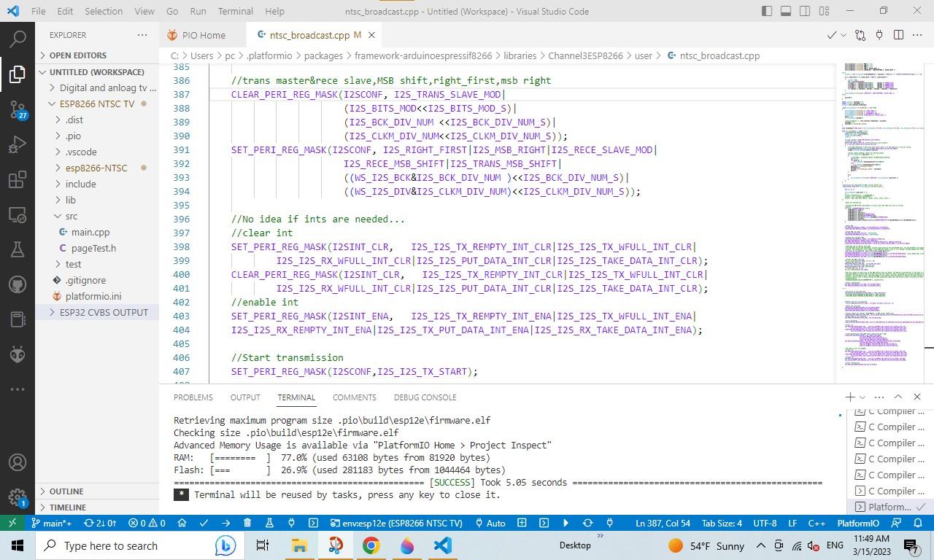
Task: Run PlatformIO tests with the flask icon
Action: [x=269, y=522]
